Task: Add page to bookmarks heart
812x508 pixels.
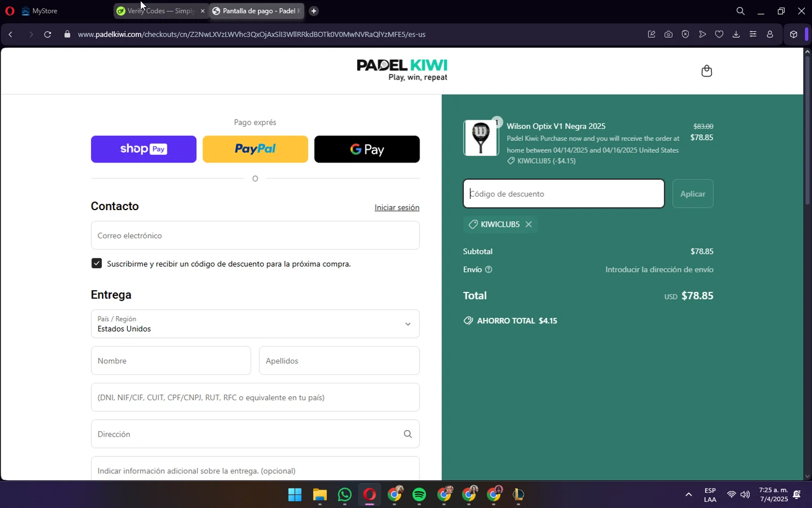Action: (x=719, y=34)
